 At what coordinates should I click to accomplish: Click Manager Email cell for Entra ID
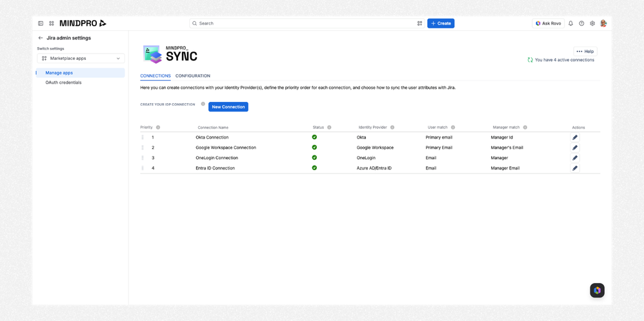(505, 168)
